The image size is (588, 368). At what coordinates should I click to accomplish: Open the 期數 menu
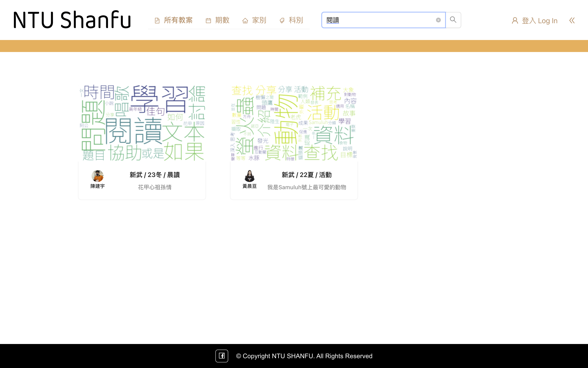pyautogui.click(x=222, y=20)
